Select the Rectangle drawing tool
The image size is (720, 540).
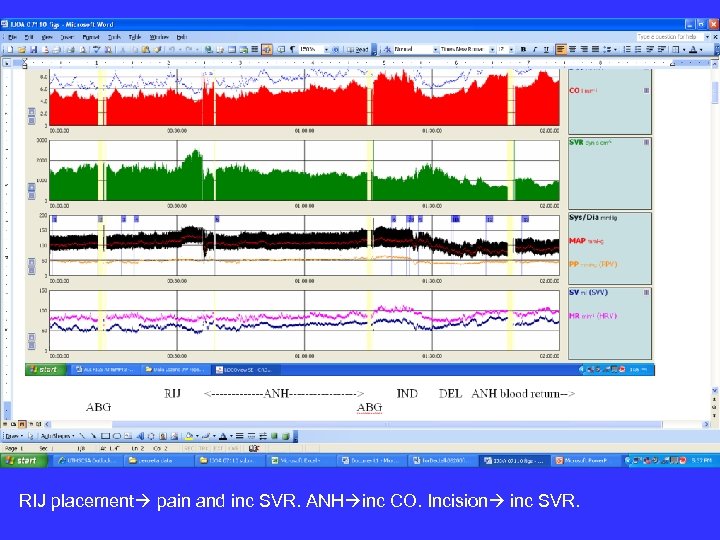(x=105, y=436)
